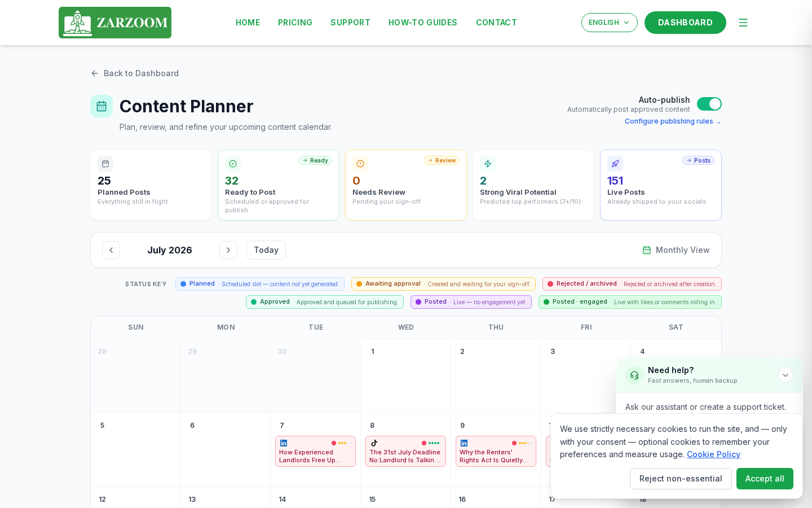Viewport: 812px width, 508px height.
Task: Open the How-To Guides menu item
Action: [423, 23]
